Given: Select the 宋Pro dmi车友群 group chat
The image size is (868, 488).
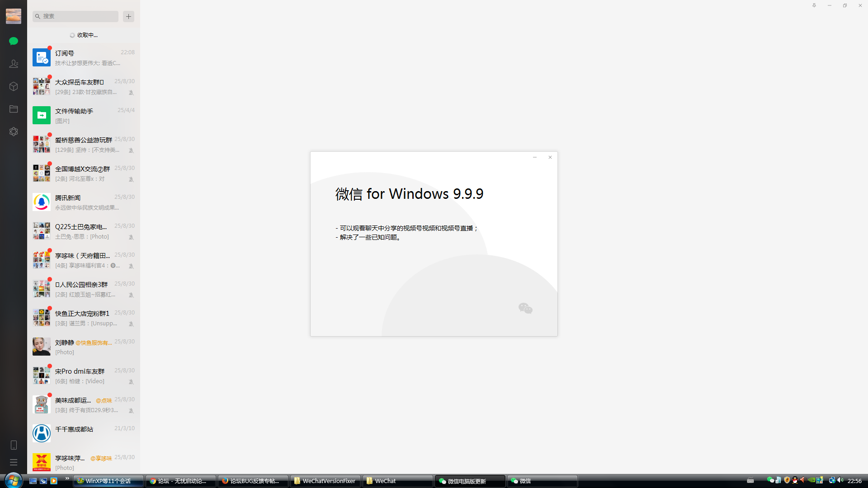Looking at the screenshot, I should [84, 376].
